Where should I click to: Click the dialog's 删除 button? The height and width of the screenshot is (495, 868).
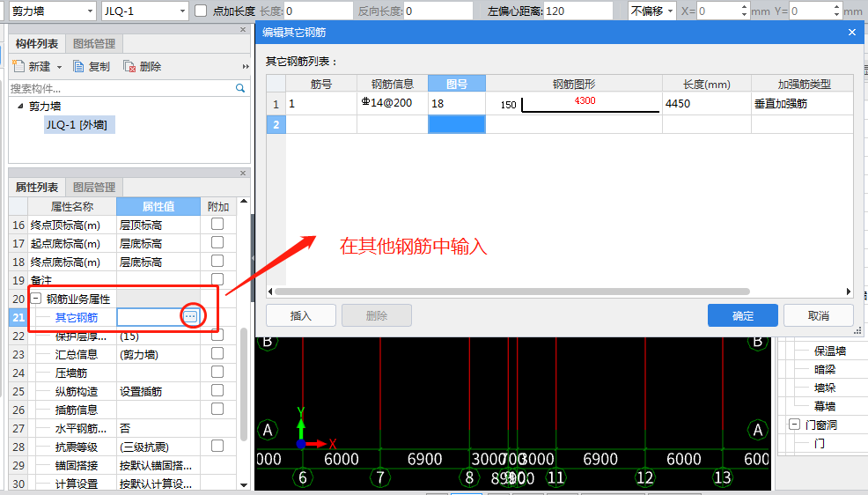(377, 315)
